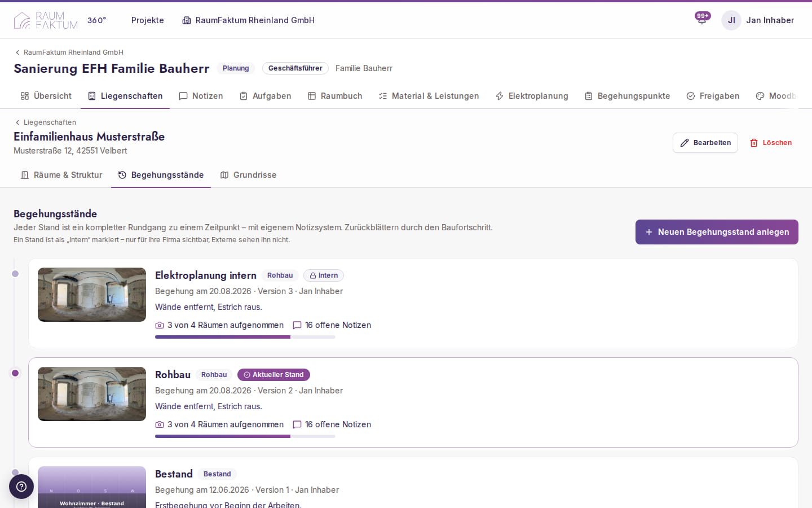Click the checklist icon of Material & Leistungen

click(x=383, y=96)
